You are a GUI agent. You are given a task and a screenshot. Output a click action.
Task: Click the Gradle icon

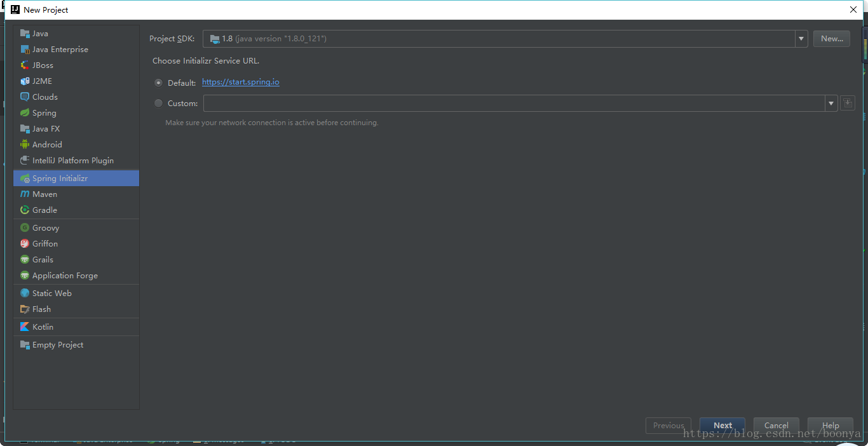click(25, 210)
